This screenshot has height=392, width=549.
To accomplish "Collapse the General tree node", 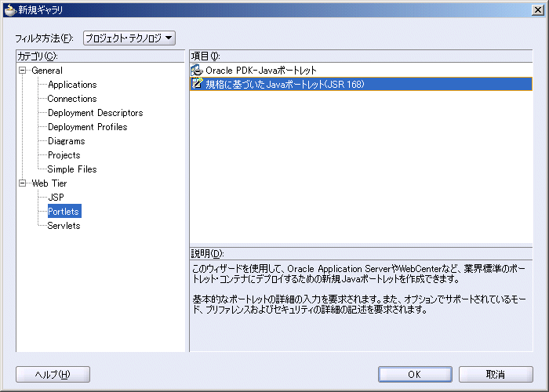I will click(23, 71).
